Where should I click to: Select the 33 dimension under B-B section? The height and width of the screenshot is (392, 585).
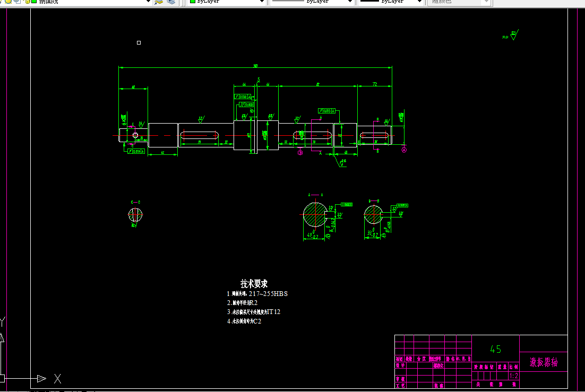pos(372,233)
